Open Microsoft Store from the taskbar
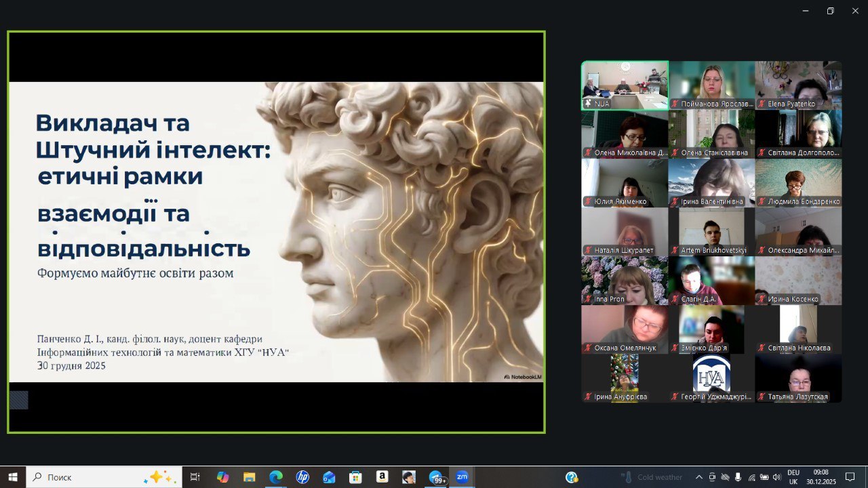The height and width of the screenshot is (488, 868). [355, 477]
